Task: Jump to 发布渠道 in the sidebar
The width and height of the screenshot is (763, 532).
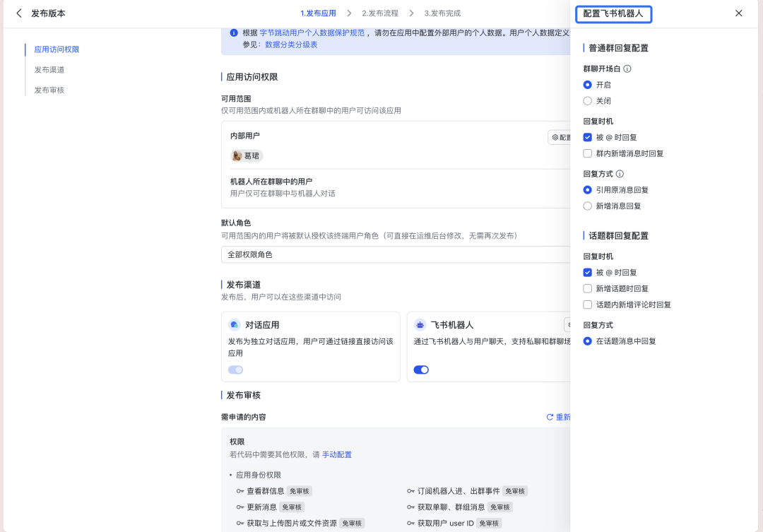Action: [x=49, y=70]
